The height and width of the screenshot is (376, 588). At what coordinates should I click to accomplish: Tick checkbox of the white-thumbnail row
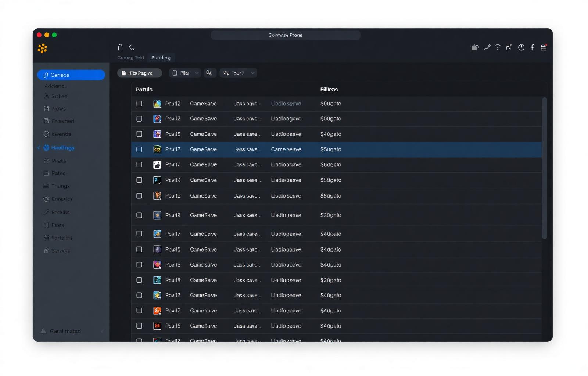[x=139, y=164]
